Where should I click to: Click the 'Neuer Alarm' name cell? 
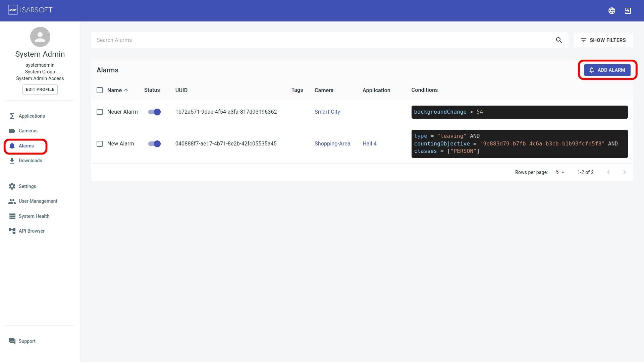122,112
